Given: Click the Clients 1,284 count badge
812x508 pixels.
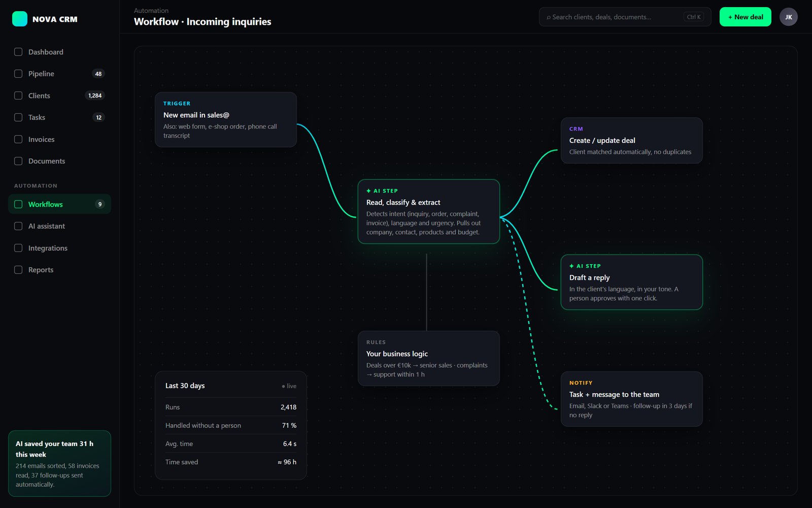Looking at the screenshot, I should tap(95, 96).
